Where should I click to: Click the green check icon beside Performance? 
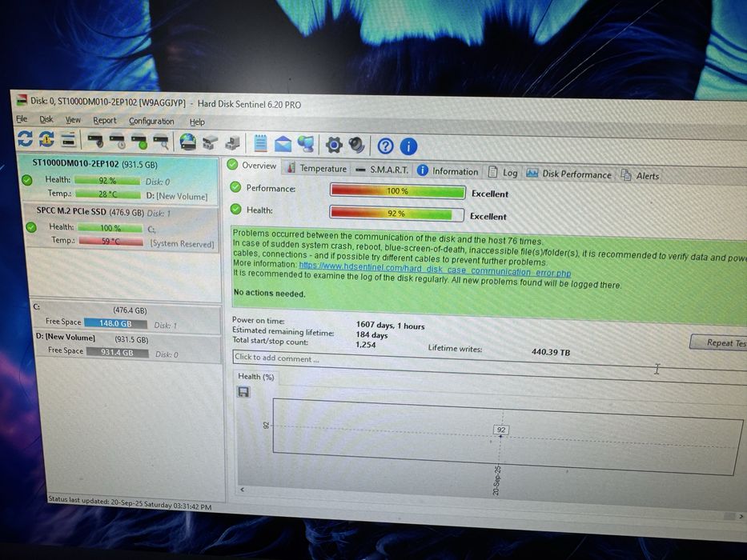pos(235,187)
